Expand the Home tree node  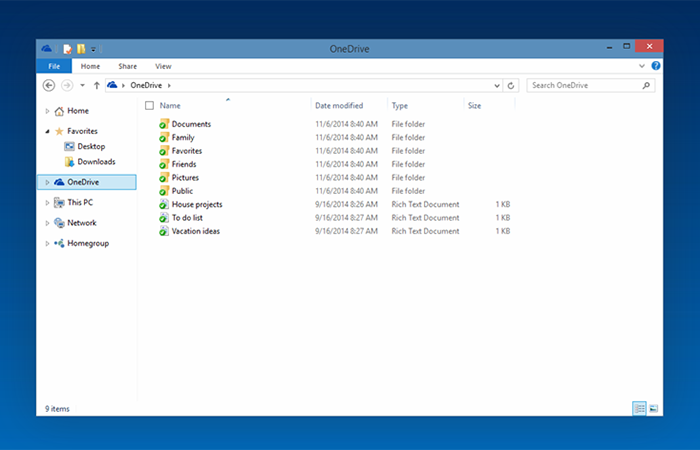(47, 111)
